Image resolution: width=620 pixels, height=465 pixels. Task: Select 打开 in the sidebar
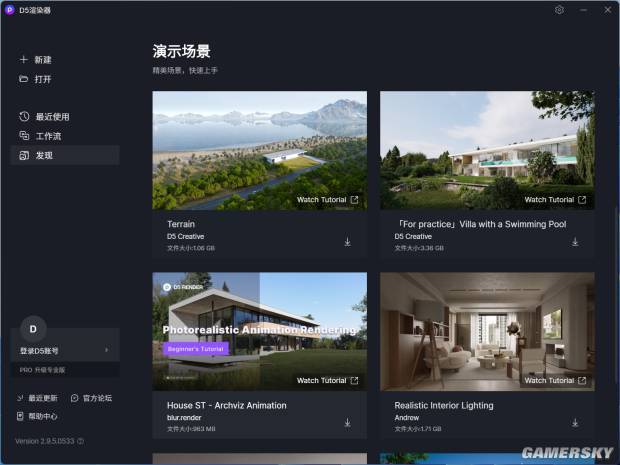click(43, 79)
